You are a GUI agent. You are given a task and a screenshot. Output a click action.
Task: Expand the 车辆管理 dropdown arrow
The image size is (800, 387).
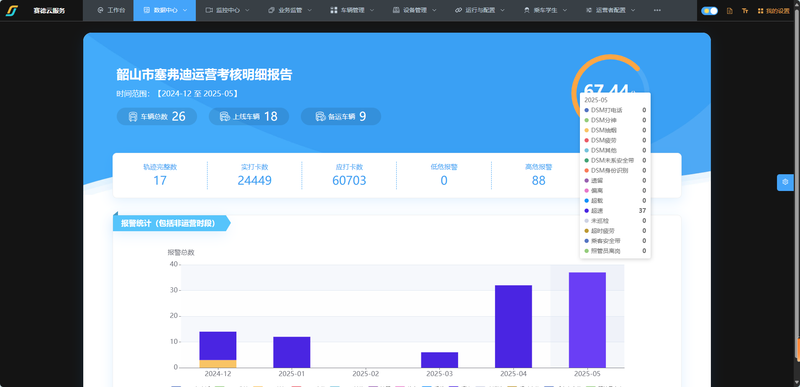point(372,10)
